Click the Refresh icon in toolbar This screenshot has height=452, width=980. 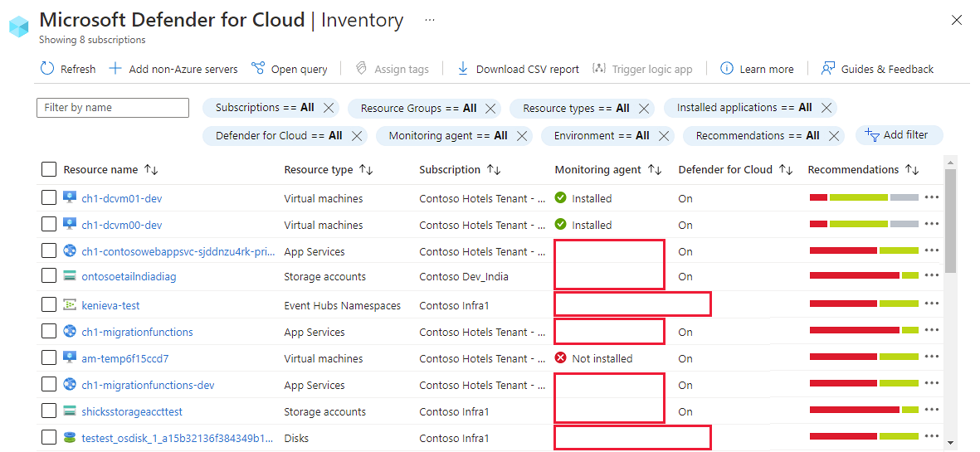47,69
